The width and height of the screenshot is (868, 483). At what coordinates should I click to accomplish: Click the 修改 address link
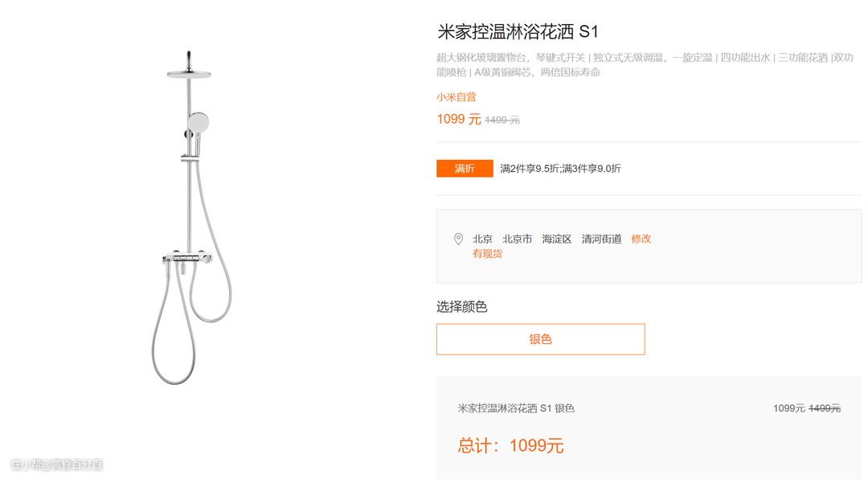(641, 239)
